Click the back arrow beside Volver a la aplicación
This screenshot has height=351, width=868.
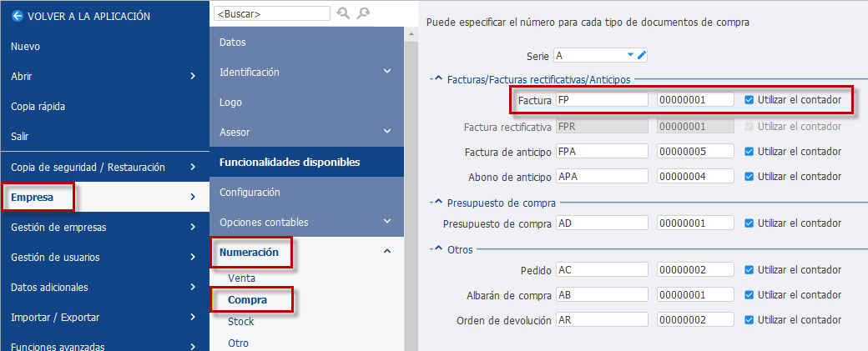click(x=16, y=16)
